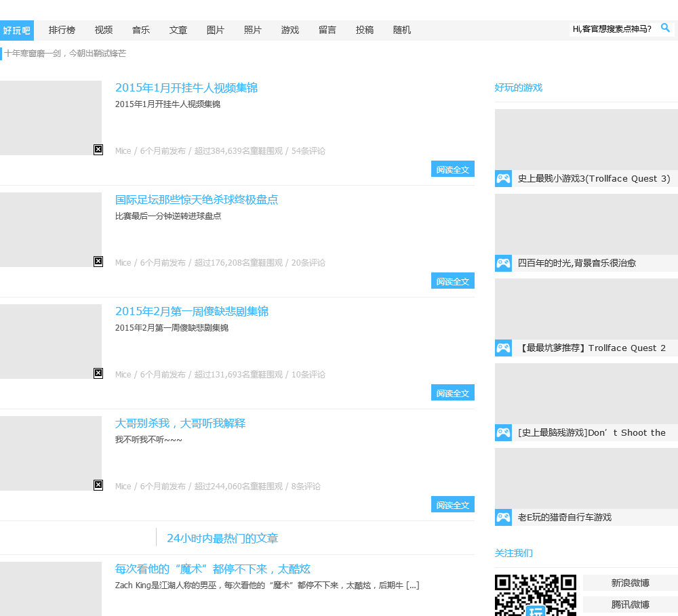The height and width of the screenshot is (616, 678).
Task: Click the 新浪微博 button
Action: (x=631, y=583)
